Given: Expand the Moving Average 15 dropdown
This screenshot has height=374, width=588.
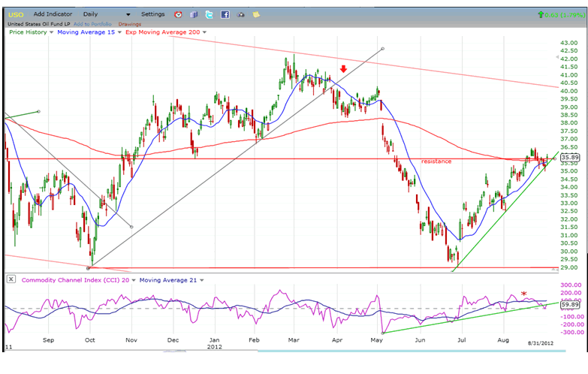Looking at the screenshot, I should [x=118, y=32].
